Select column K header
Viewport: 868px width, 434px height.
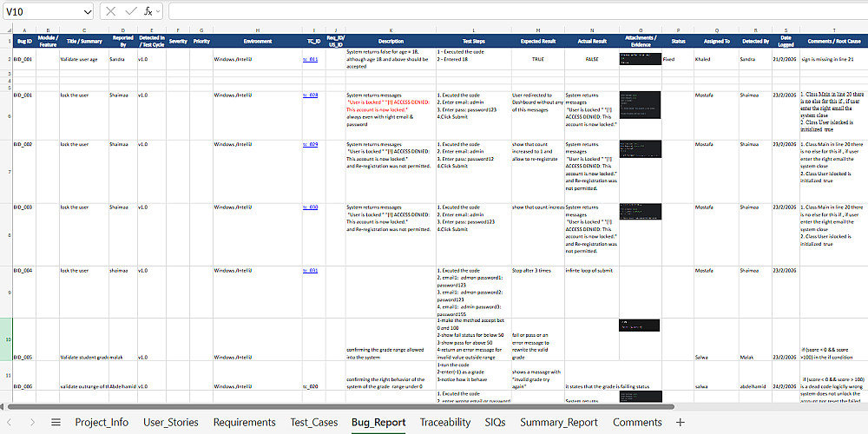391,30
